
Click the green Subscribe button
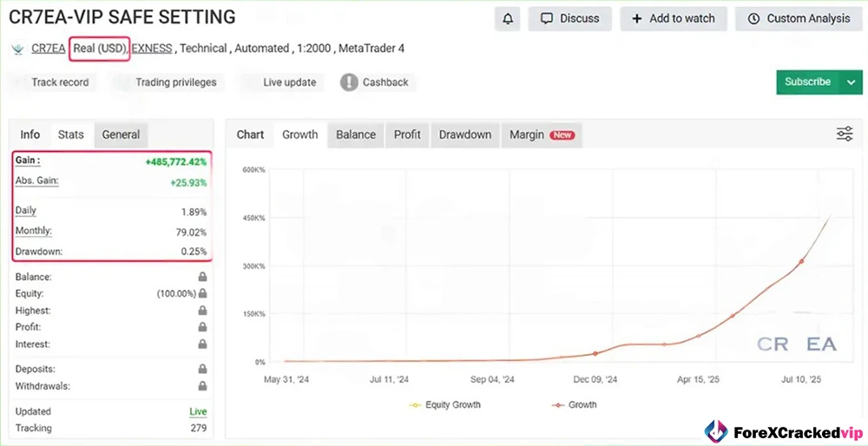807,82
